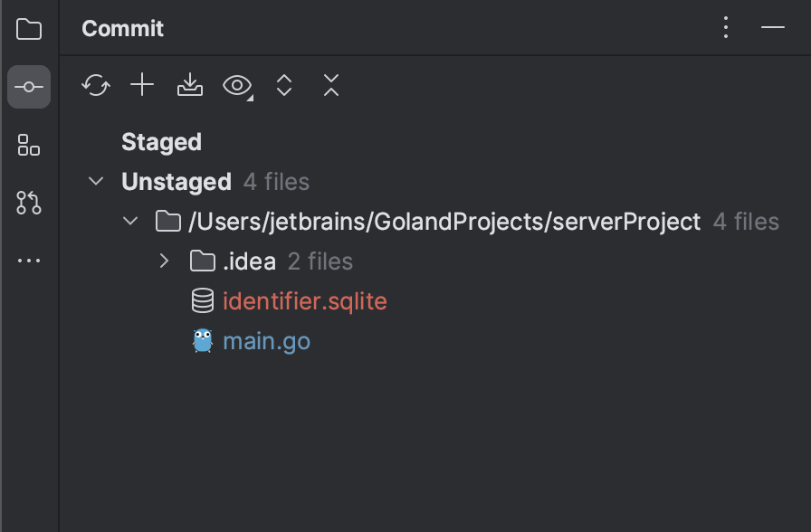
Task: Open the Structure tool window
Action: (29, 145)
